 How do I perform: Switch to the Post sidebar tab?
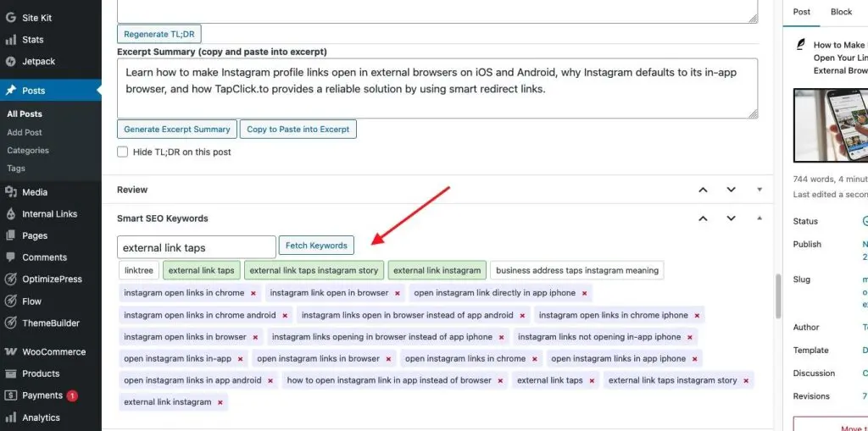coord(802,12)
